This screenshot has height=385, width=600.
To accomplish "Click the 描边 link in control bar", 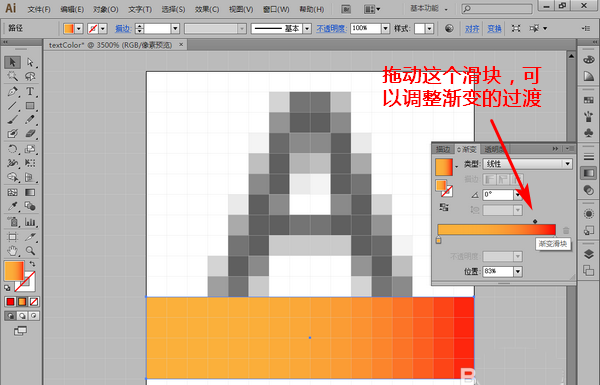I will tap(123, 28).
